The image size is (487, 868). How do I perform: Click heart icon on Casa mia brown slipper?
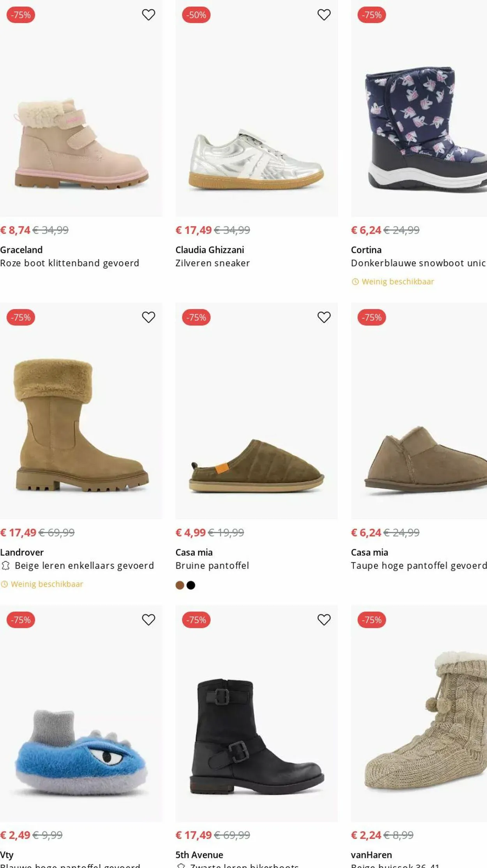coord(324,317)
